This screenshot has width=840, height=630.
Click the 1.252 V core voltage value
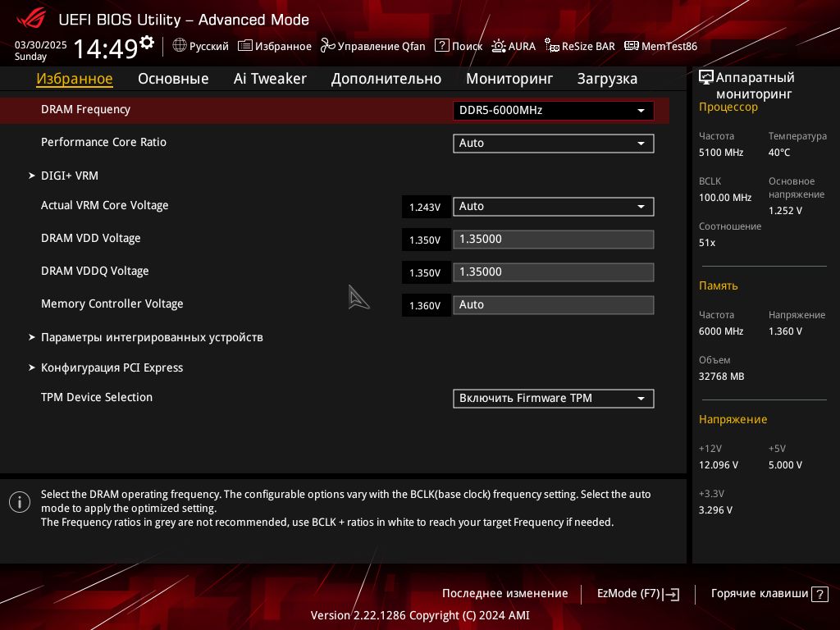pos(785,211)
